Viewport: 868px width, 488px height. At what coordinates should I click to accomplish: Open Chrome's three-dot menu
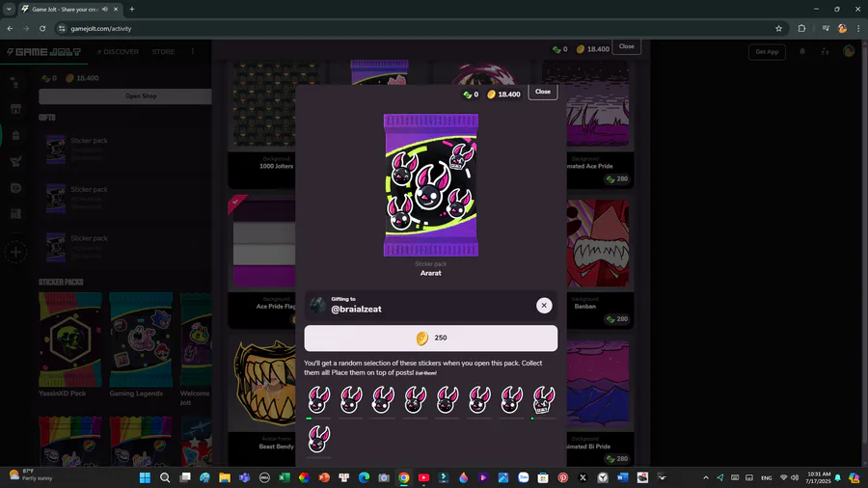pos(858,29)
